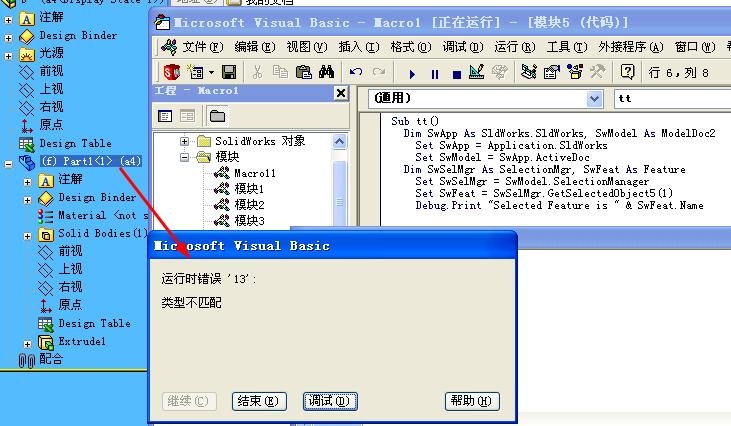Open the Toolbox hammer-and-wrench icon
The image size is (731, 426).
pyautogui.click(x=598, y=72)
